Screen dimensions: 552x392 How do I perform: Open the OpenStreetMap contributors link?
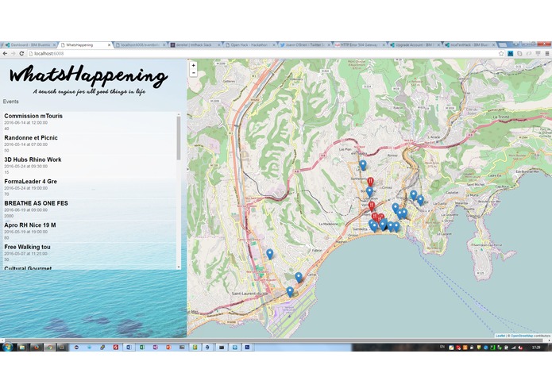[x=522, y=336]
